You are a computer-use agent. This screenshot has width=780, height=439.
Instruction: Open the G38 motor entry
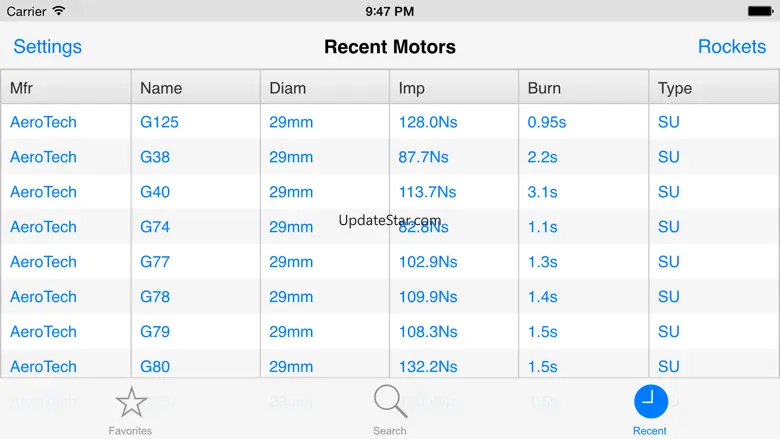(x=155, y=157)
